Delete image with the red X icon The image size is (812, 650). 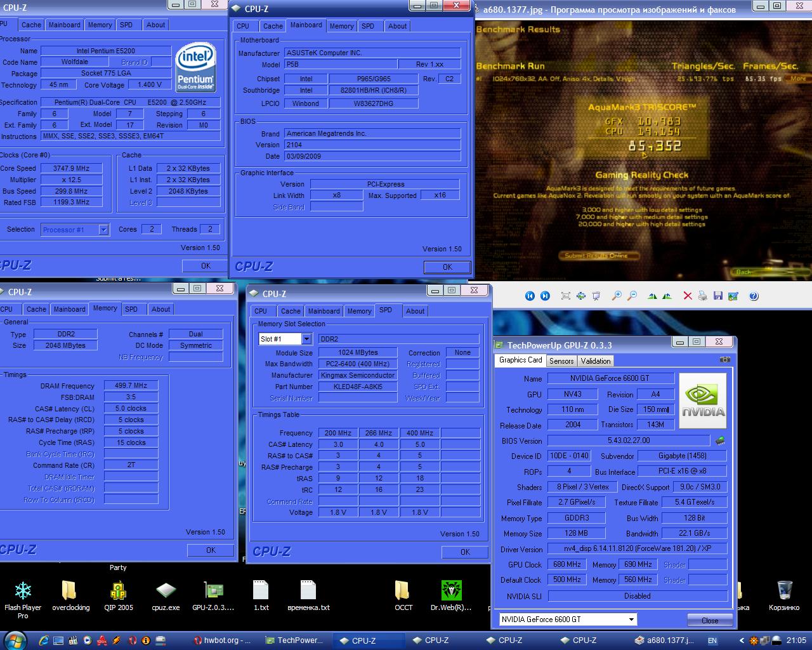tap(688, 296)
